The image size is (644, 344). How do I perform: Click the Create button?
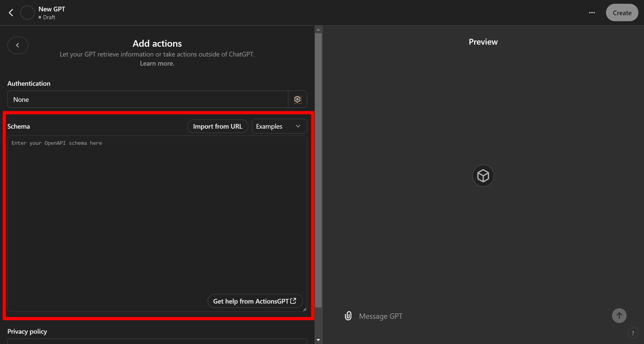click(622, 13)
